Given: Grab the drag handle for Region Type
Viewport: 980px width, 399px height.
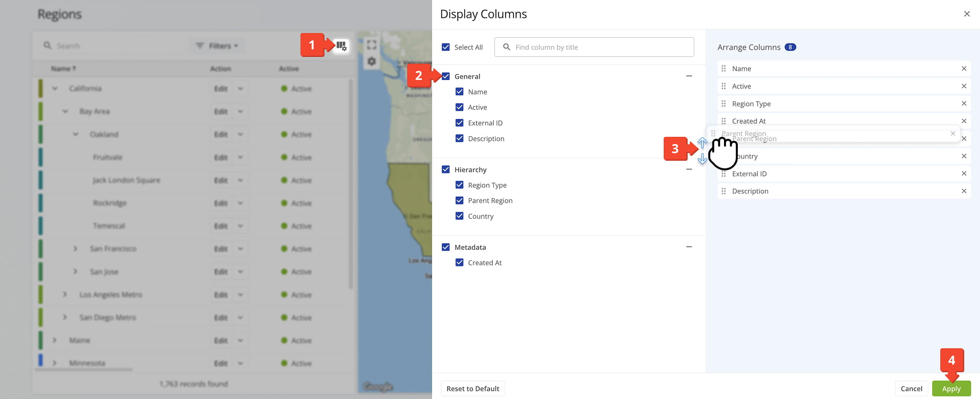Looking at the screenshot, I should [x=724, y=103].
